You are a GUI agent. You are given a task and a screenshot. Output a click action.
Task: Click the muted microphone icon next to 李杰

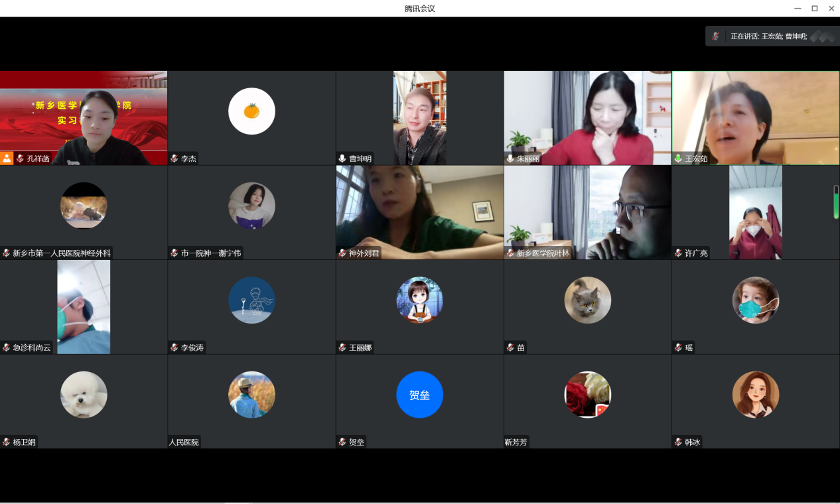[175, 158]
